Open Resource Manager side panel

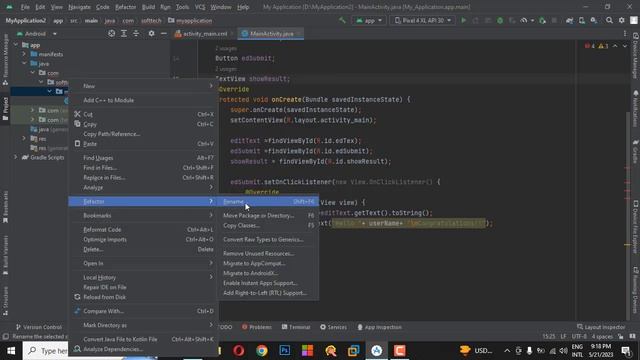coord(5,59)
